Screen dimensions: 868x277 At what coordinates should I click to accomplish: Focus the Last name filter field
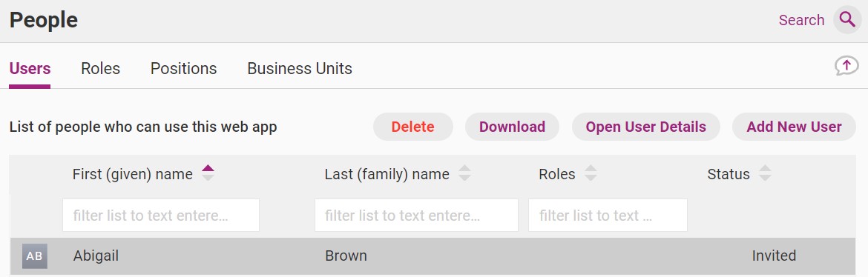click(416, 215)
